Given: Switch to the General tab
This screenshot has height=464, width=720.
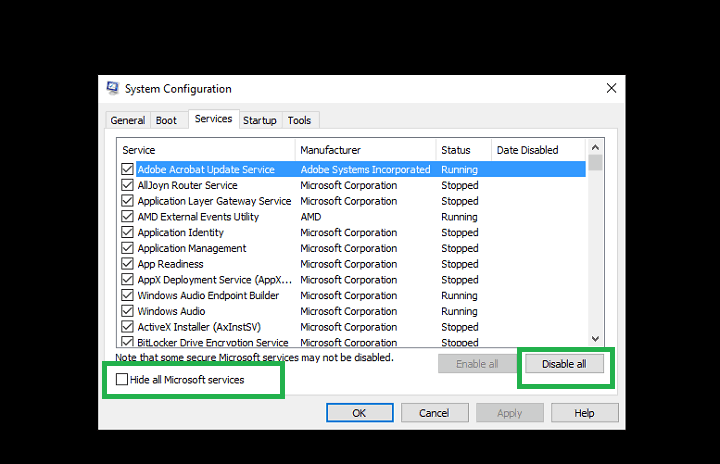Looking at the screenshot, I should [128, 120].
